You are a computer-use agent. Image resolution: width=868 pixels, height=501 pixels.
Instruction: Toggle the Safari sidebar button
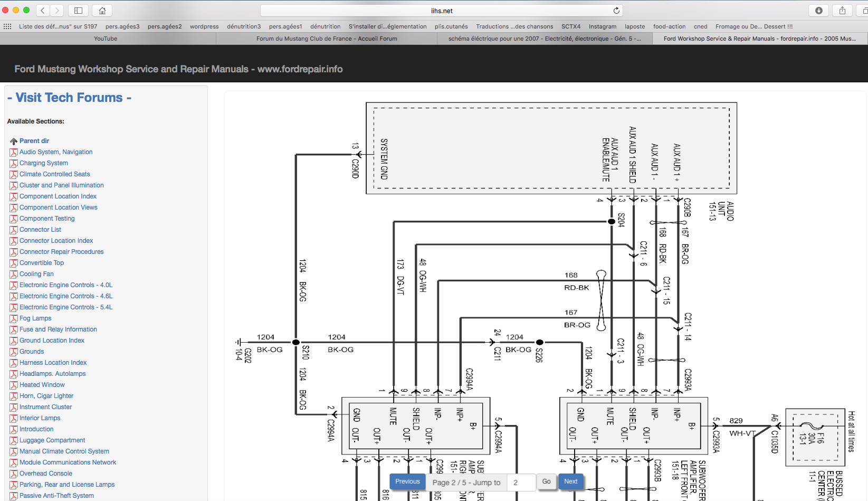(x=78, y=11)
